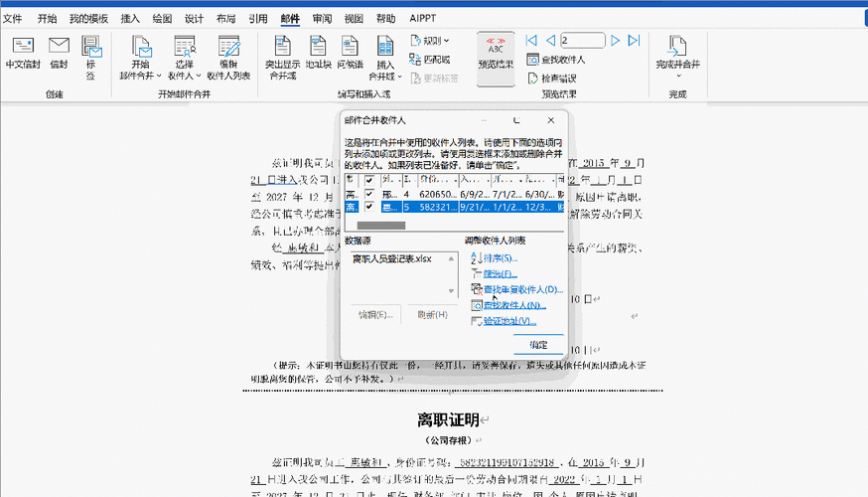
Task: Switch to the 绘图 tab
Action: click(x=162, y=18)
